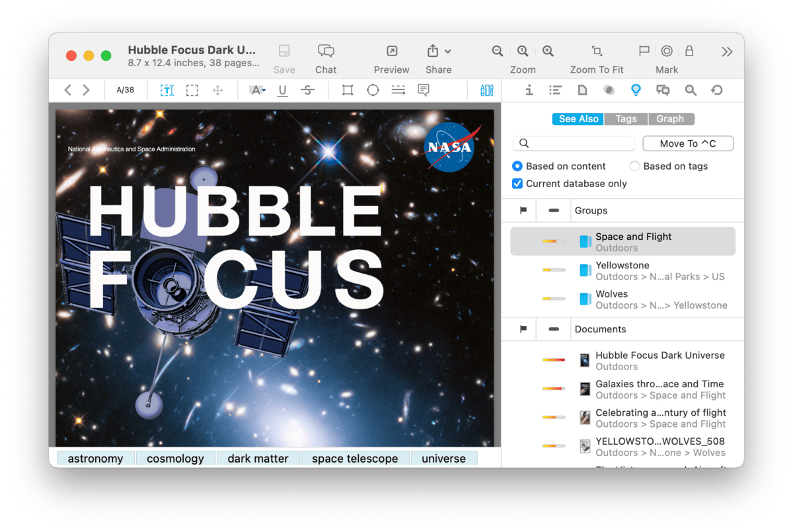Viewport: 793px width, 532px height.
Task: Apply underline annotation to text
Action: 283,91
